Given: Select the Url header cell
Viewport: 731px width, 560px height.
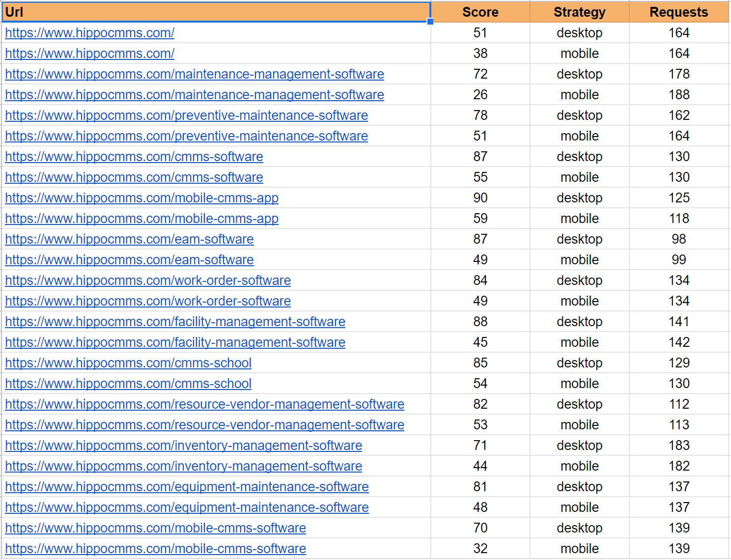Looking at the screenshot, I should click(x=216, y=12).
